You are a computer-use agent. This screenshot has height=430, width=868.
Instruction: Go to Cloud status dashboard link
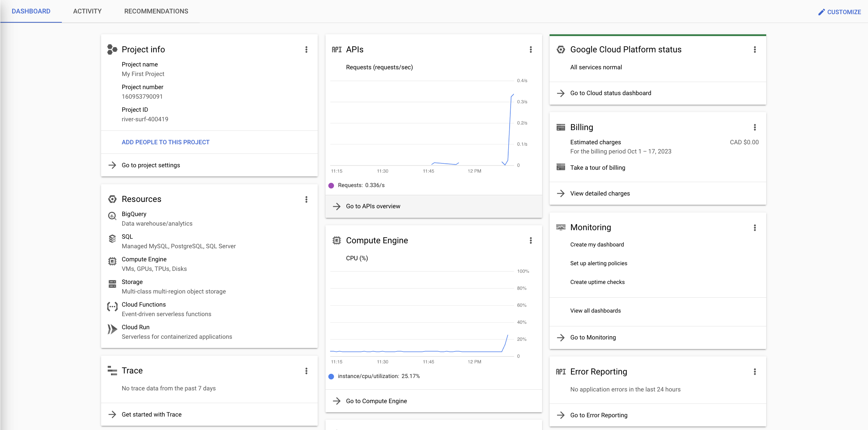[x=610, y=93]
